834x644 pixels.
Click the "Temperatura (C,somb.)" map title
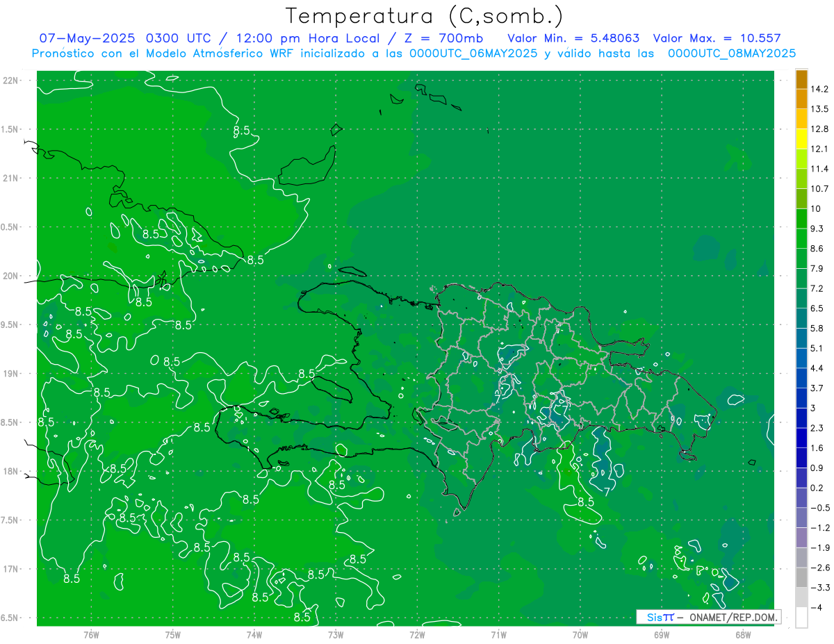pos(424,17)
